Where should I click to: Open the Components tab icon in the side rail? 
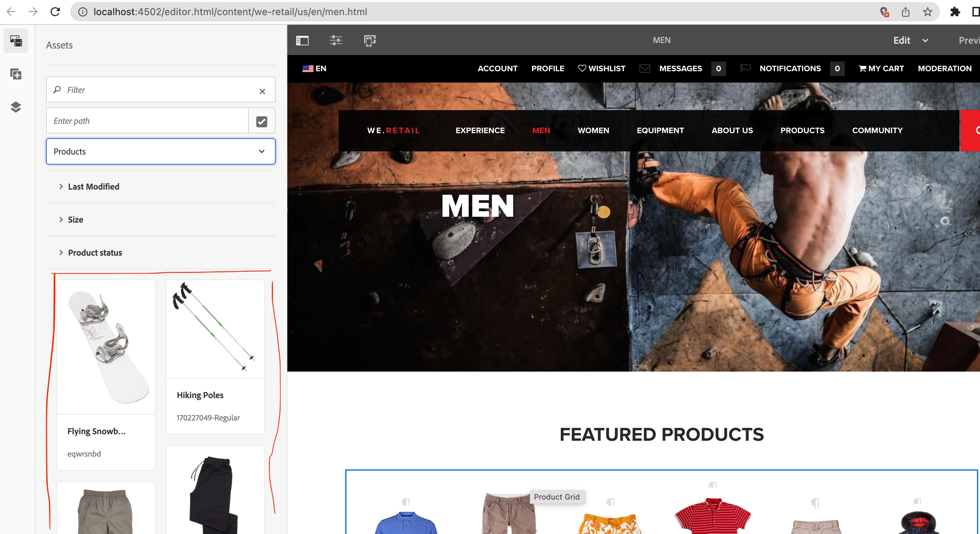(x=15, y=74)
